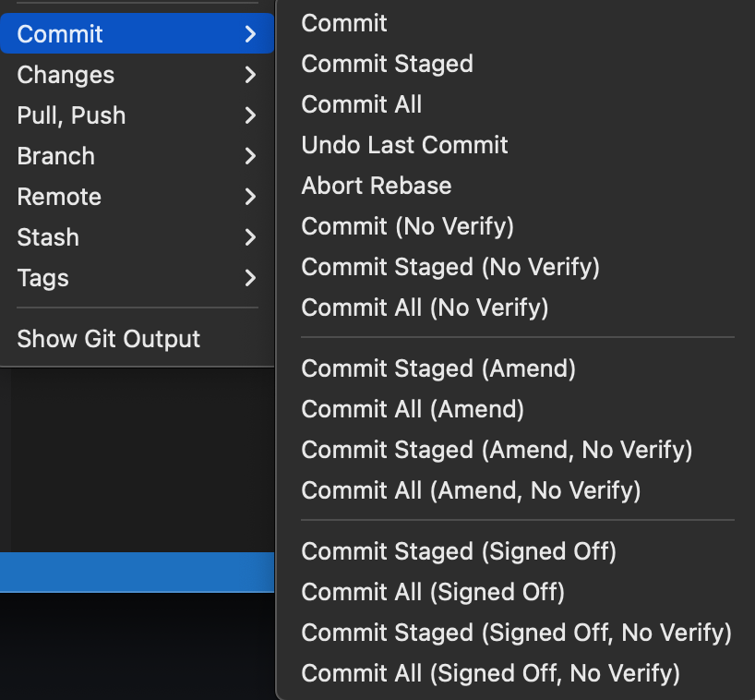755x700 pixels.
Task: Choose Commit Staged (Amend)
Action: pos(438,368)
